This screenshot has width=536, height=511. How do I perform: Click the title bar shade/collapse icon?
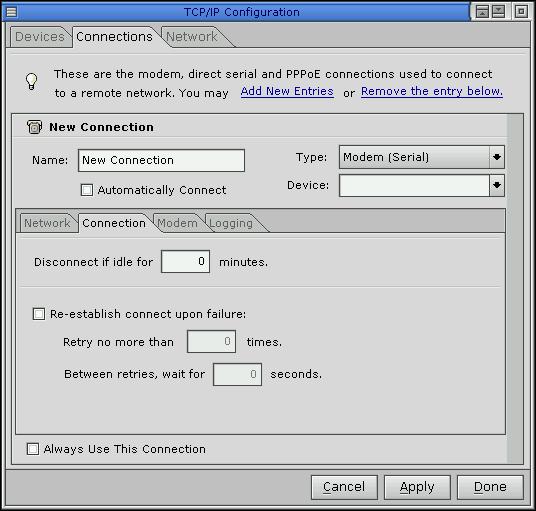[x=498, y=12]
